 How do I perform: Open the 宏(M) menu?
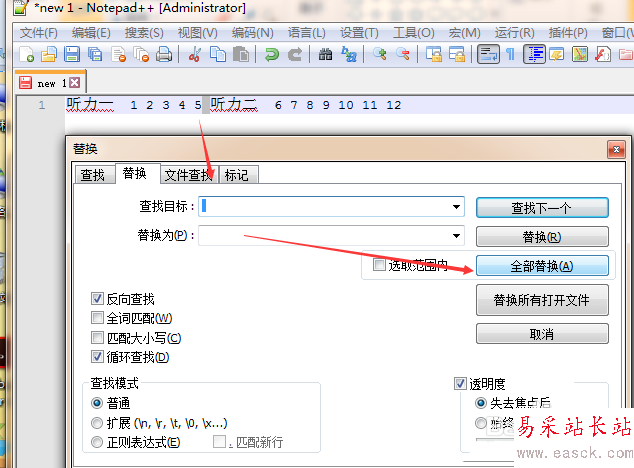(x=464, y=33)
